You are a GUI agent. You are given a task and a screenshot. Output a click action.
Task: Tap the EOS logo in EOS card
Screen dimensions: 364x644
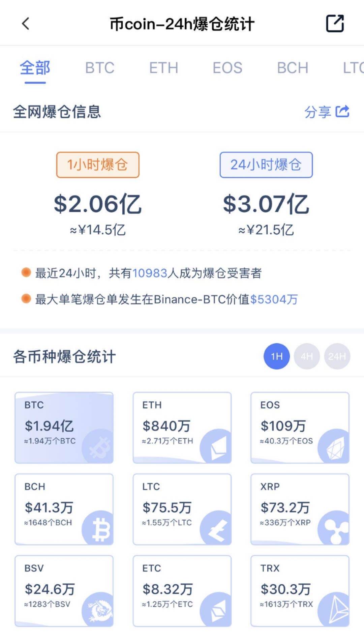pos(334,446)
